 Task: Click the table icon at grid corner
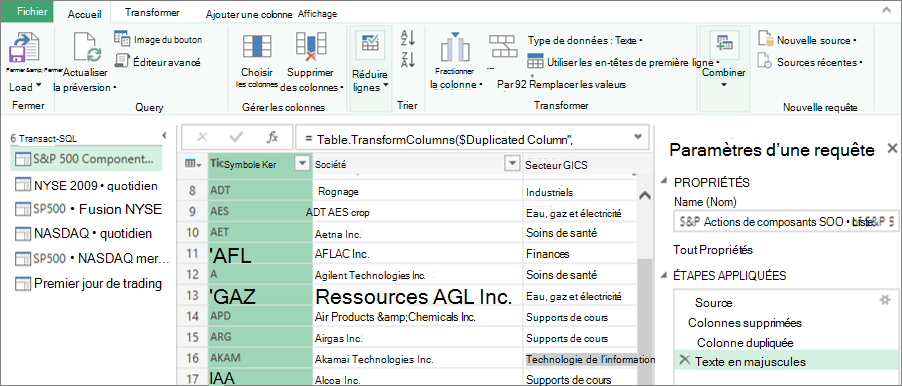click(x=193, y=164)
